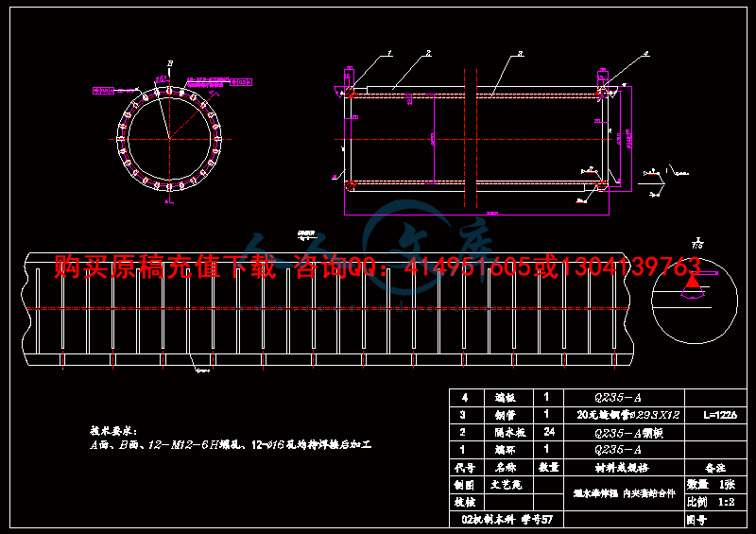Click the '技术要求:' heading text
This screenshot has height=534, width=756.
113,431
